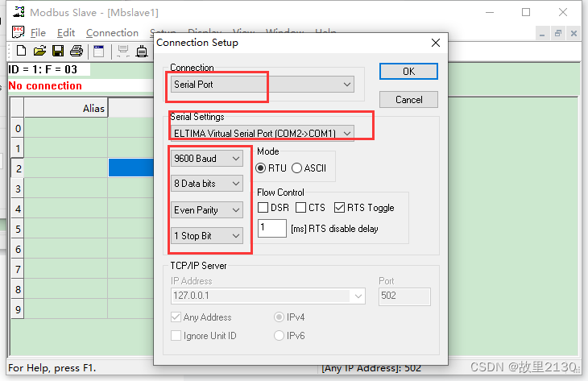588x381 pixels.
Task: Toggle the Ignore Unit ID checkbox
Action: pos(176,336)
